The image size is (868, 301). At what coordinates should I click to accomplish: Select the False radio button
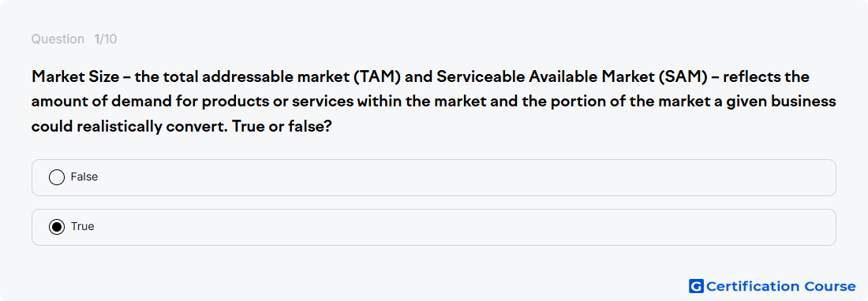tap(57, 177)
